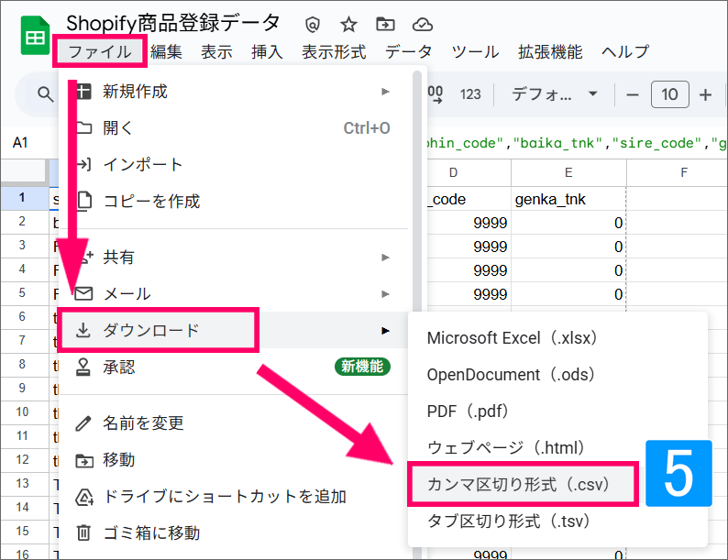Increase font size with plus button
Viewport: 728px width, 560px height.
point(705,94)
